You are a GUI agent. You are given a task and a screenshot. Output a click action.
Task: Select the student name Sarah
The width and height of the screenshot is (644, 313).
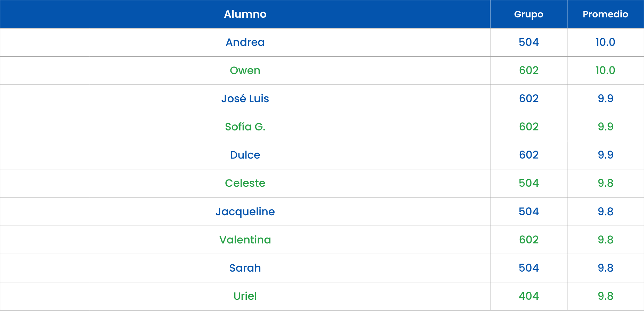click(x=245, y=268)
